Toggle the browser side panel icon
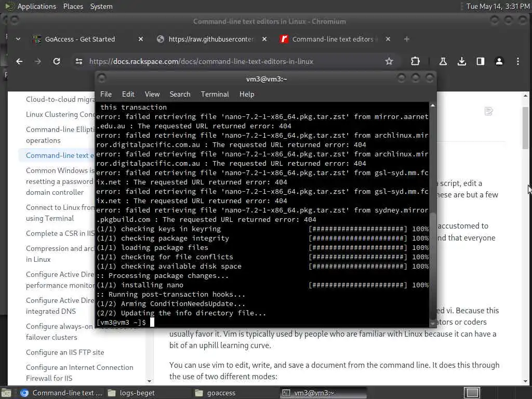The image size is (532, 399). (x=481, y=61)
